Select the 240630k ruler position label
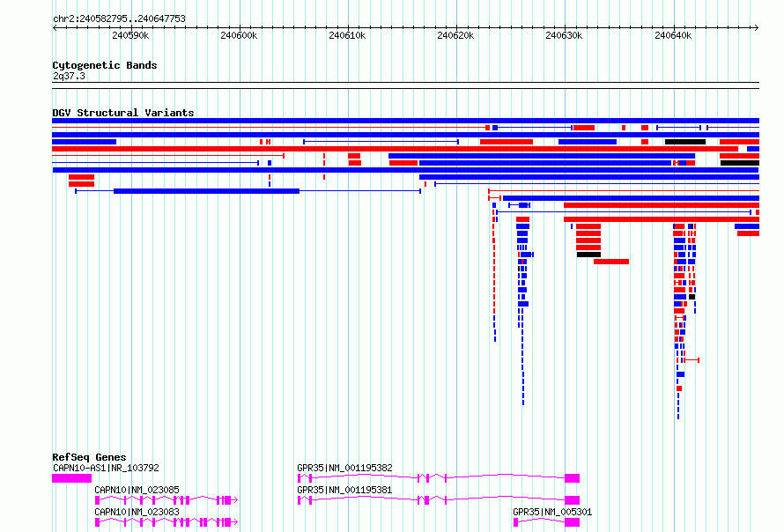The height and width of the screenshot is (532, 784). click(x=564, y=35)
